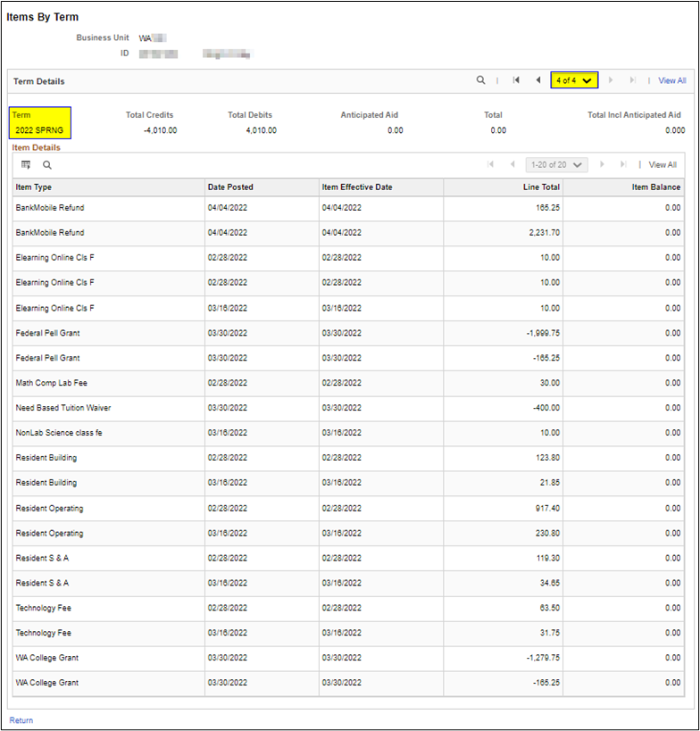Show previous term with Term Details left arrow
Screen dimensions: 700x731
537,80
